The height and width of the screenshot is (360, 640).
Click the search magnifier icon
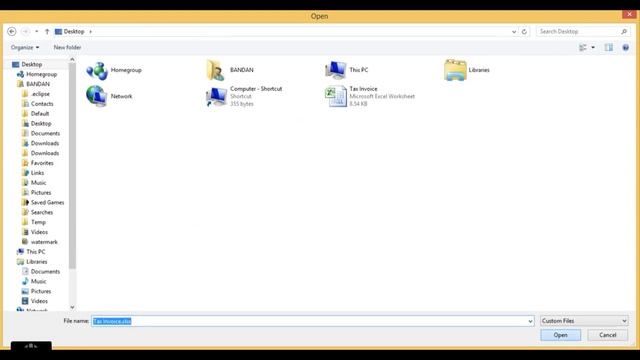[x=624, y=31]
